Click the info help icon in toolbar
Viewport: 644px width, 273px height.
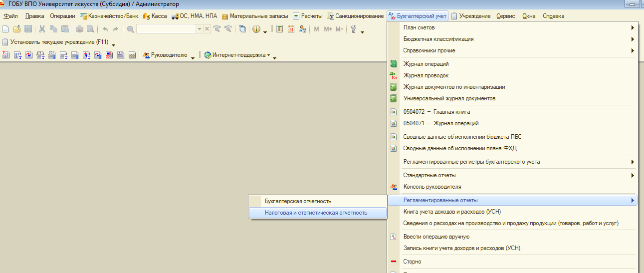tap(256, 29)
